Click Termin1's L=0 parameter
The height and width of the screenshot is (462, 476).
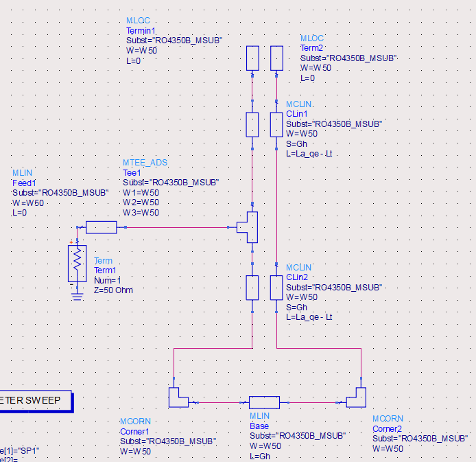pos(134,60)
